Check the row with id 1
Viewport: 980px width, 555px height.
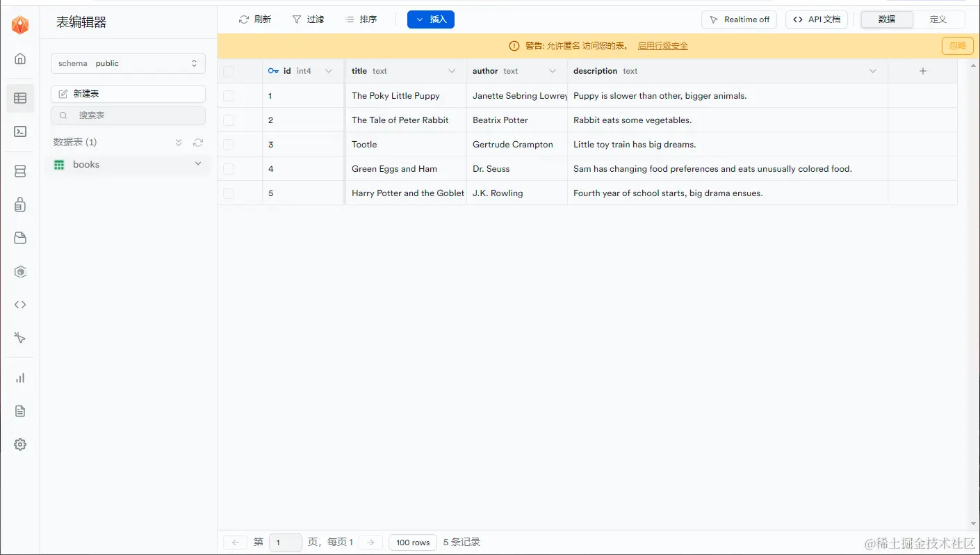pos(229,96)
